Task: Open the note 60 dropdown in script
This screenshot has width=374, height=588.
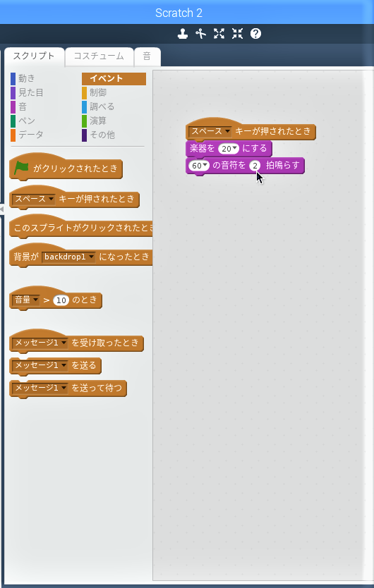Action: [199, 166]
